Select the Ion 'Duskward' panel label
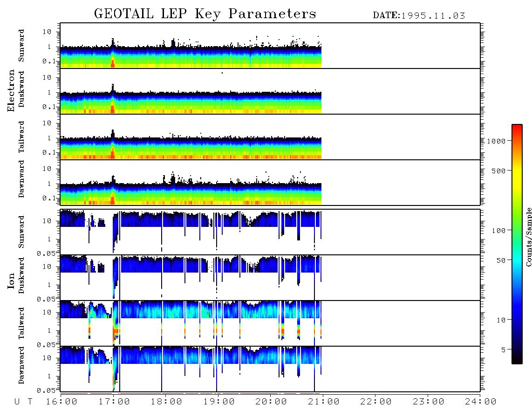Viewport: 532px width, 410px height. tap(21, 275)
